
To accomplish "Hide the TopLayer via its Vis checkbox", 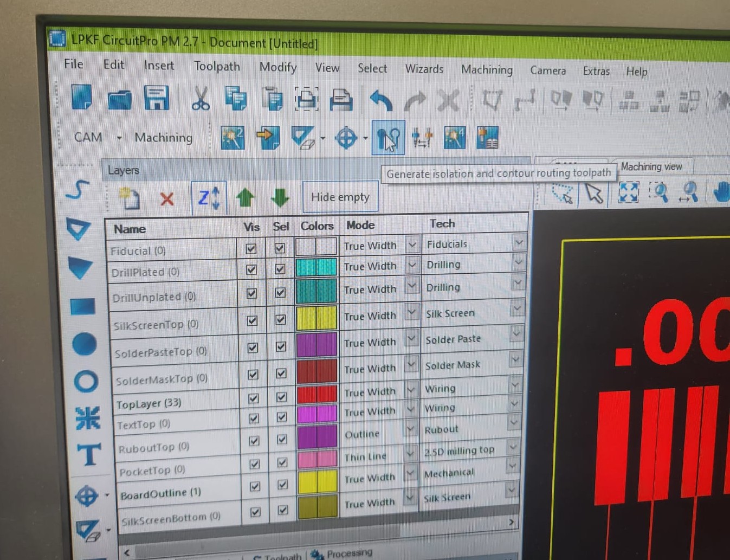I will (x=253, y=398).
